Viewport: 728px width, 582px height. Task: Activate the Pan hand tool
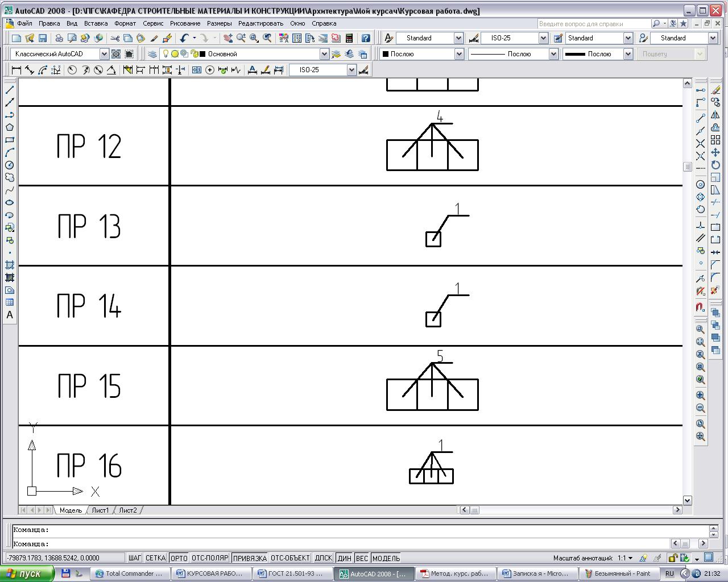pos(228,38)
